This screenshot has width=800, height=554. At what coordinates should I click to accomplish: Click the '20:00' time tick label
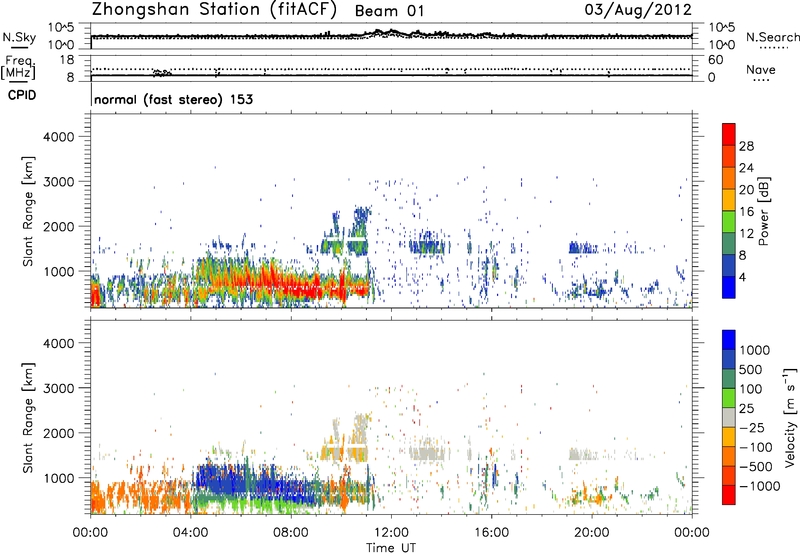[592, 533]
